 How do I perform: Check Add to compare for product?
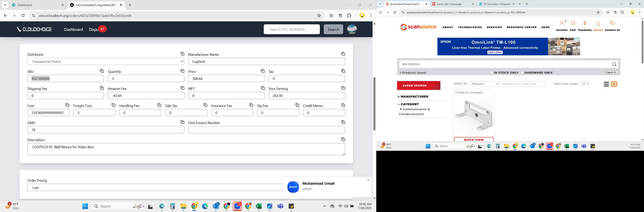[x=456, y=92]
